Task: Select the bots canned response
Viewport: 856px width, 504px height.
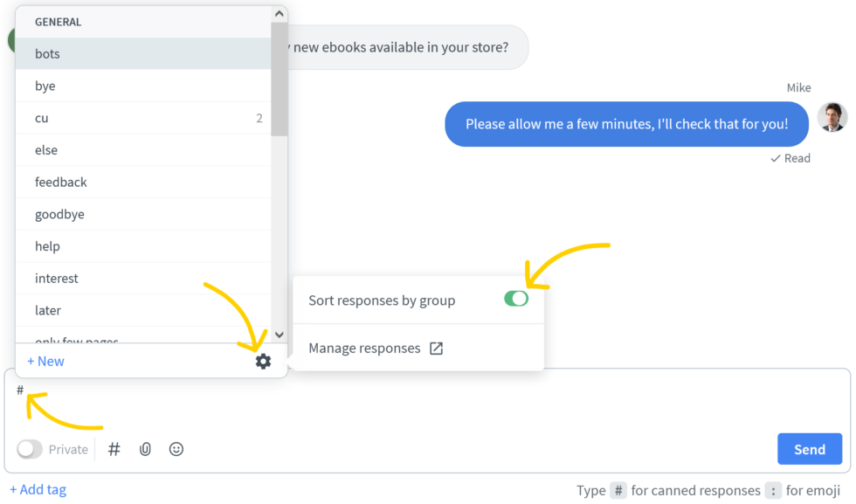Action: coord(45,53)
